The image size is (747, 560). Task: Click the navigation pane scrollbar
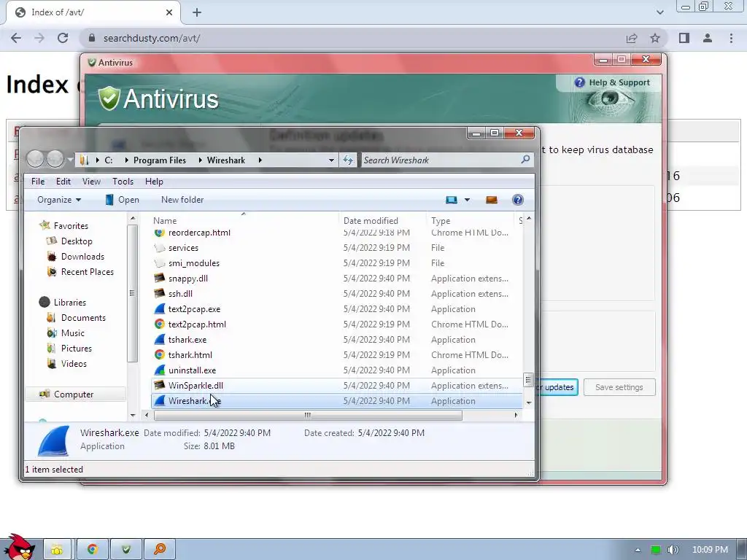pyautogui.click(x=133, y=294)
